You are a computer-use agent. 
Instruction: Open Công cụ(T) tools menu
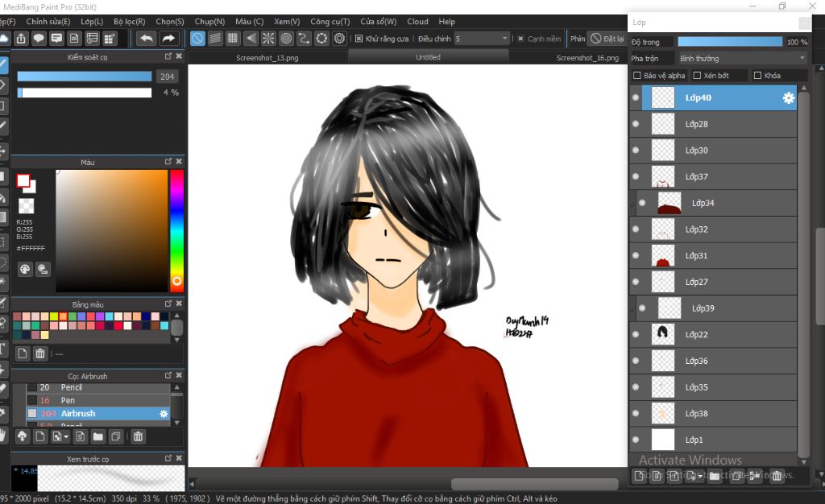click(x=330, y=22)
